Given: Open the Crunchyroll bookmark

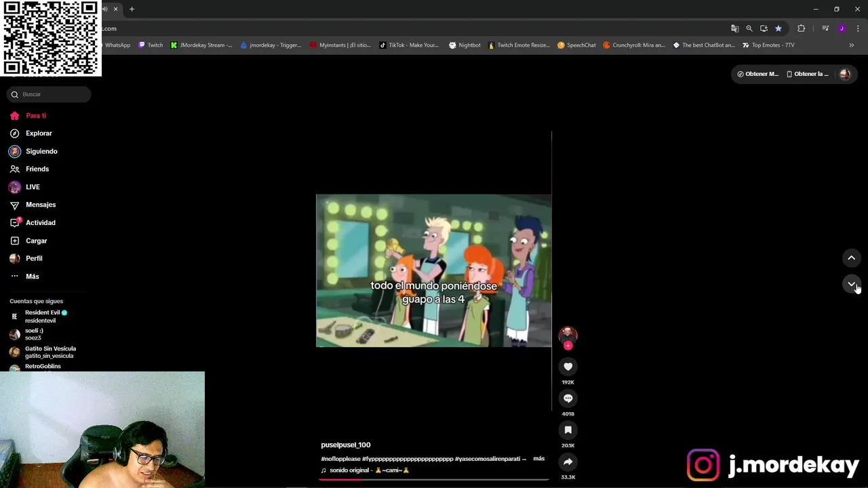Looking at the screenshot, I should tap(634, 45).
